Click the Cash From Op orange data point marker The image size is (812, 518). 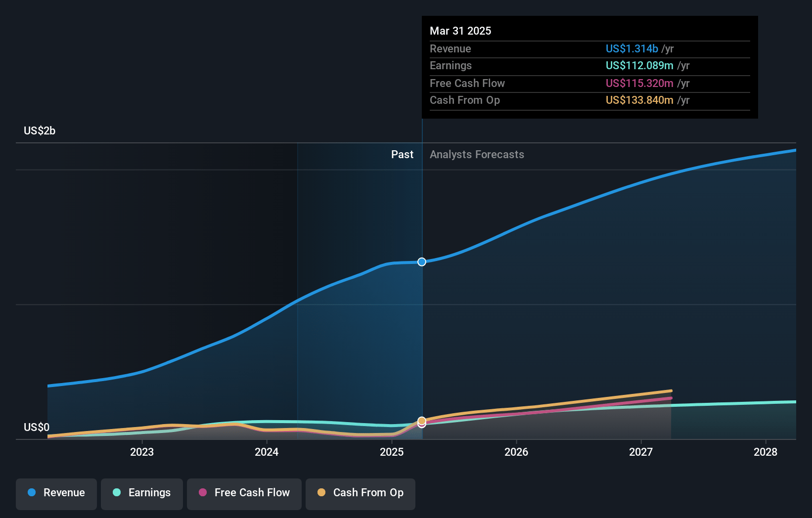pyautogui.click(x=422, y=421)
